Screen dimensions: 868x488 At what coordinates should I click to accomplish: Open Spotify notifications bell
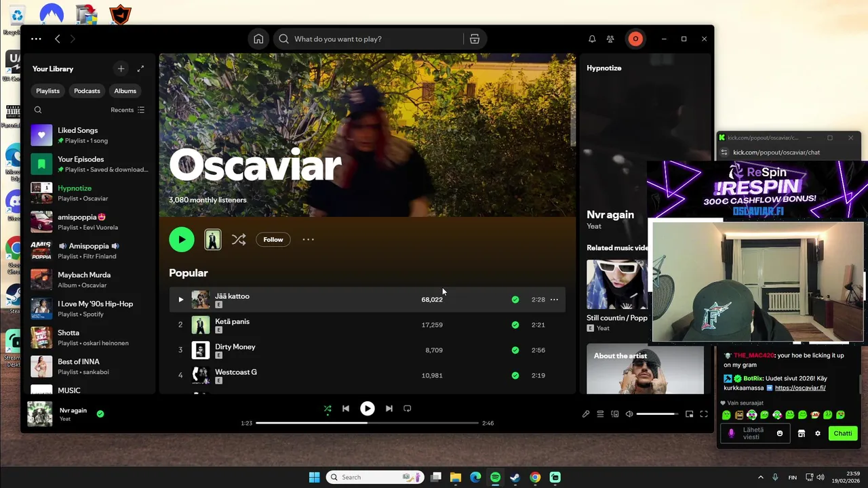tap(592, 39)
